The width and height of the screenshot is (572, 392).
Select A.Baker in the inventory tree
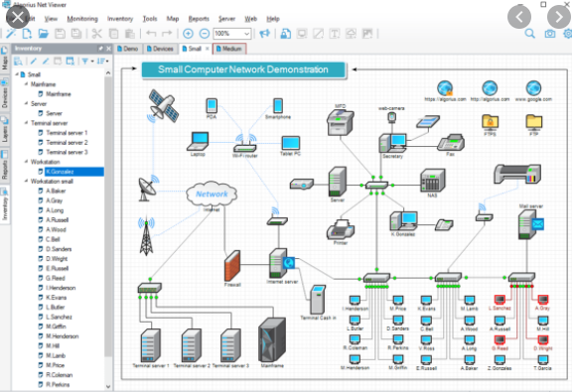pyautogui.click(x=56, y=191)
